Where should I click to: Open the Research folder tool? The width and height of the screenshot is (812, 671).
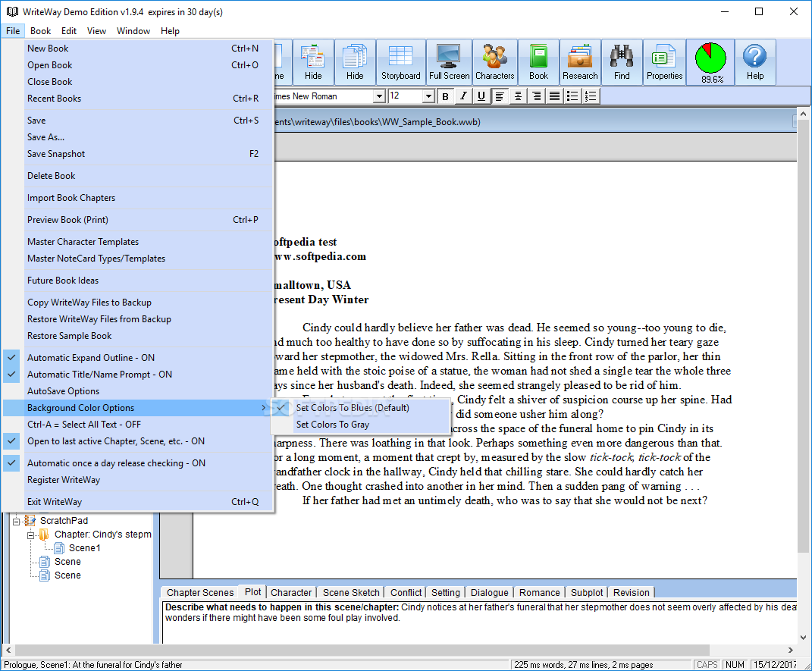point(580,61)
